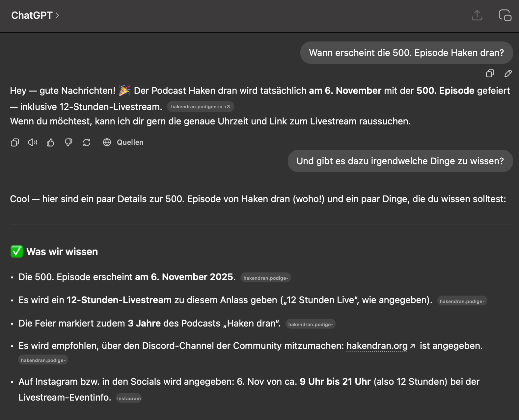
Task: Click citation chip below Discord-Channel bullet
Action: 43,360
